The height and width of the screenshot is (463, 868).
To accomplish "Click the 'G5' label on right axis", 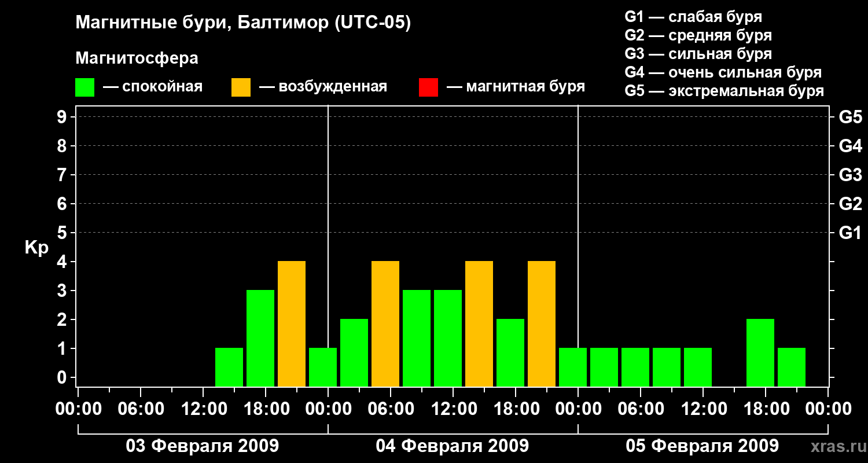I will point(851,117).
